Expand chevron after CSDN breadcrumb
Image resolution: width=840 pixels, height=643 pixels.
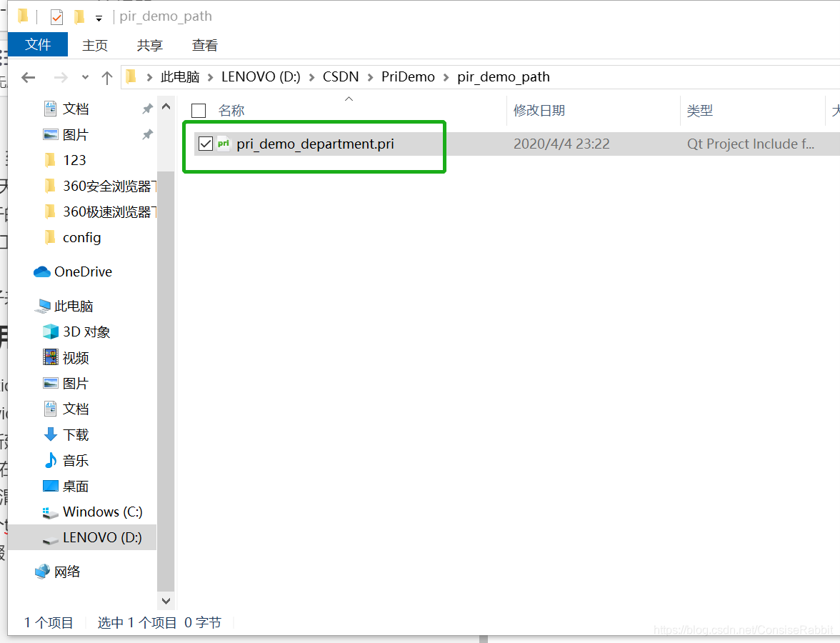(x=370, y=78)
